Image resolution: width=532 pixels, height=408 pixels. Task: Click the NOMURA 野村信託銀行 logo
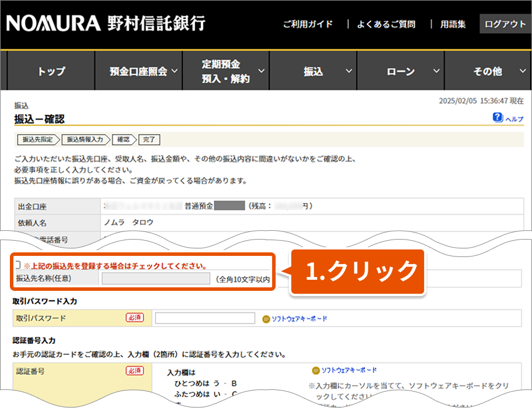pos(105,24)
